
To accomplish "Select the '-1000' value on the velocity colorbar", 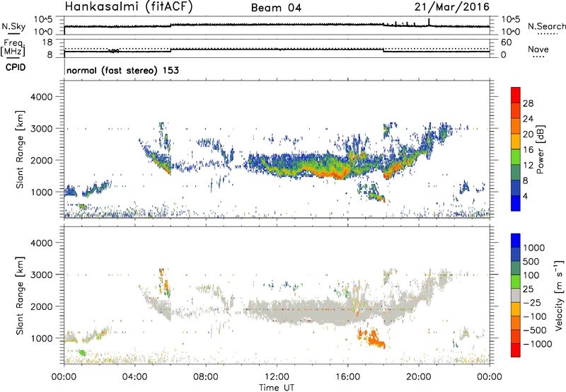I will point(538,344).
